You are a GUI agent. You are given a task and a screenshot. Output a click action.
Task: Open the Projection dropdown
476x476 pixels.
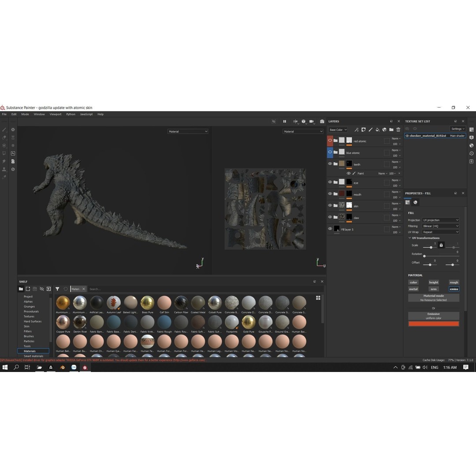pyautogui.click(x=440, y=220)
